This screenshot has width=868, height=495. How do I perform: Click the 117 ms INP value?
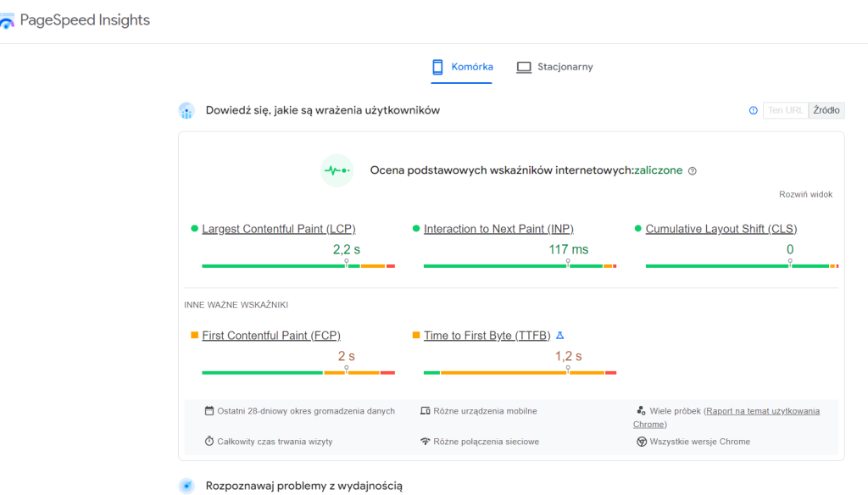click(x=569, y=250)
